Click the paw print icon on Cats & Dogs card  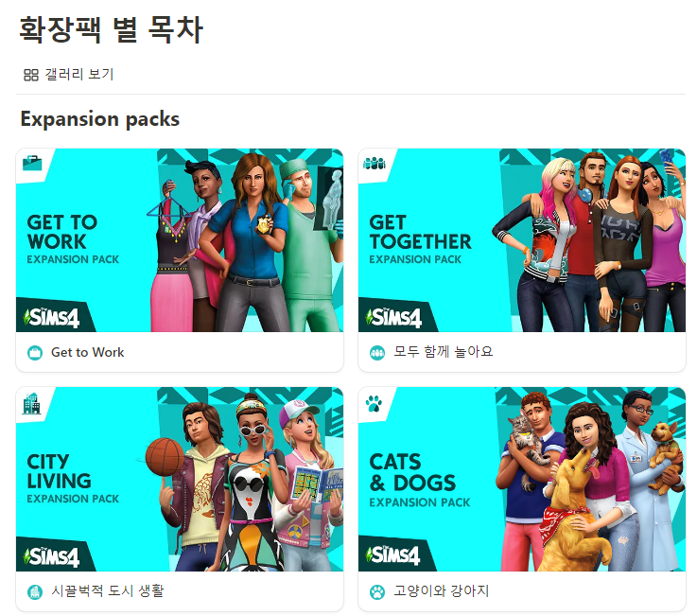coord(374,403)
